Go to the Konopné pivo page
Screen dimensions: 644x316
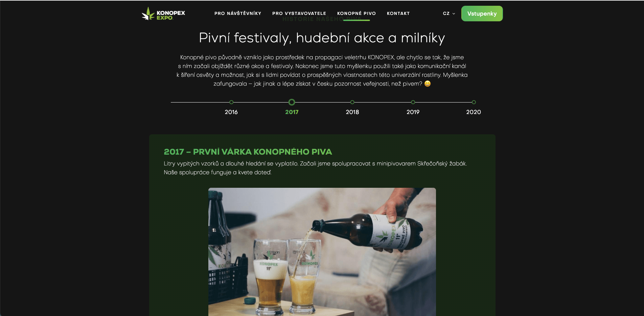[356, 14]
